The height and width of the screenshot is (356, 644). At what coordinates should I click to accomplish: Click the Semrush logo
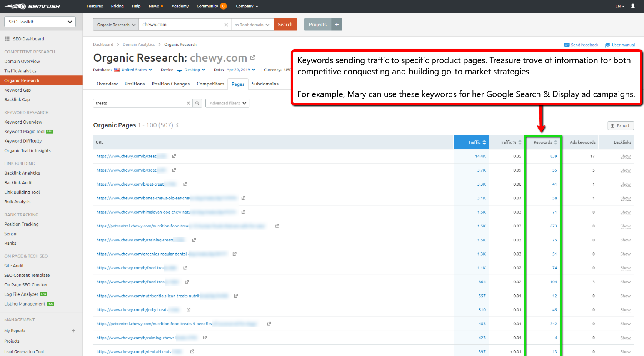point(32,6)
